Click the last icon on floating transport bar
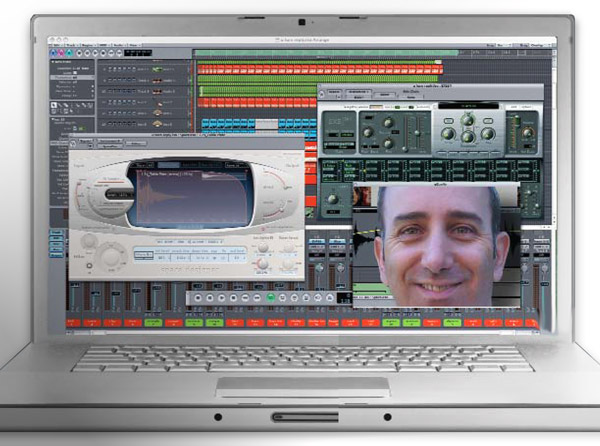The height and width of the screenshot is (446, 600). click(x=330, y=298)
